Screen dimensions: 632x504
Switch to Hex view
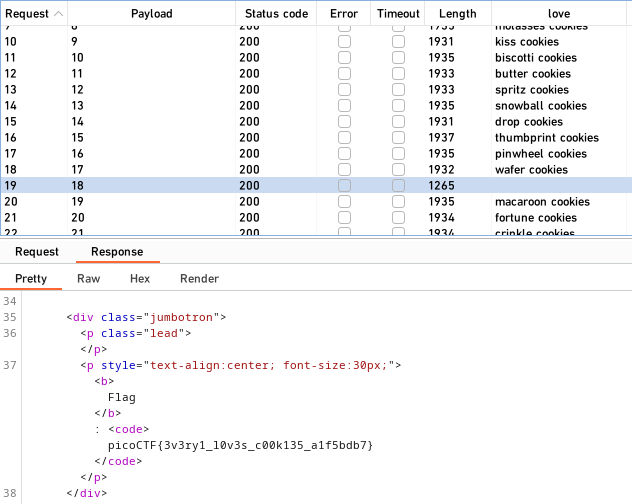click(140, 279)
